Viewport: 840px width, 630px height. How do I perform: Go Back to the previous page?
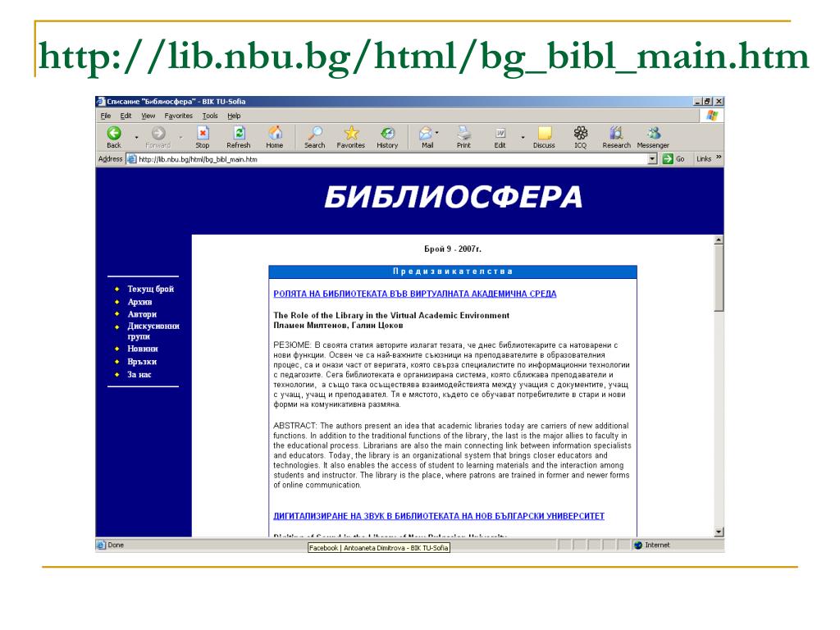(x=113, y=137)
